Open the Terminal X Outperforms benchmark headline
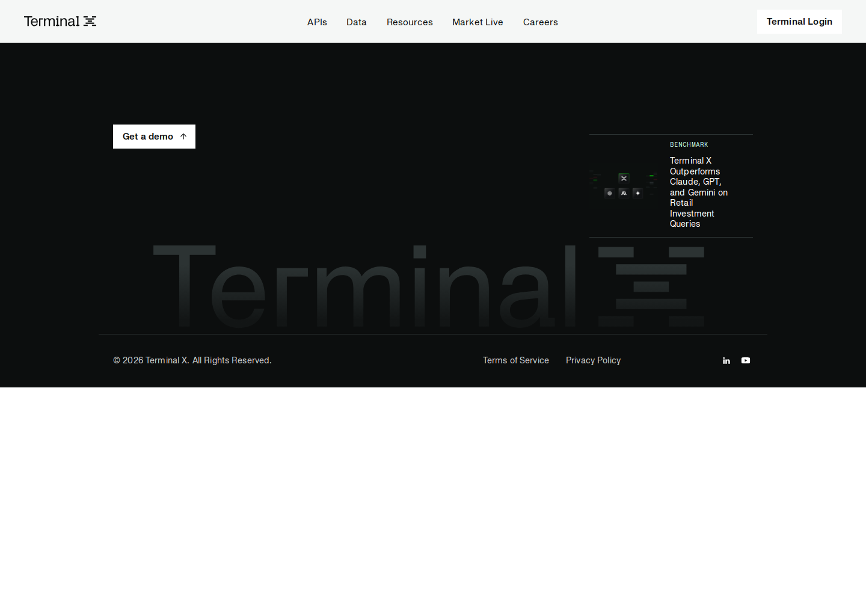 (x=698, y=192)
